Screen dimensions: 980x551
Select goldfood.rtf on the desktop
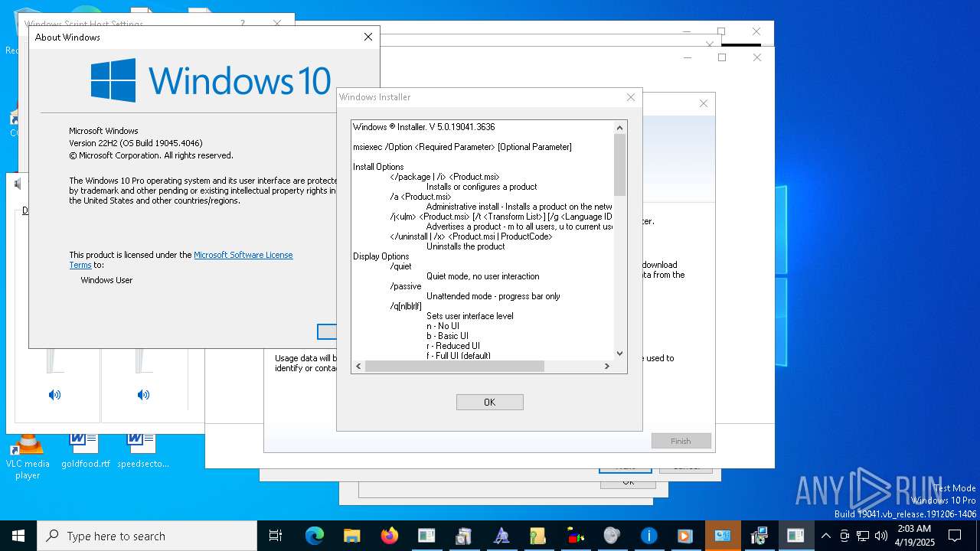coord(86,451)
